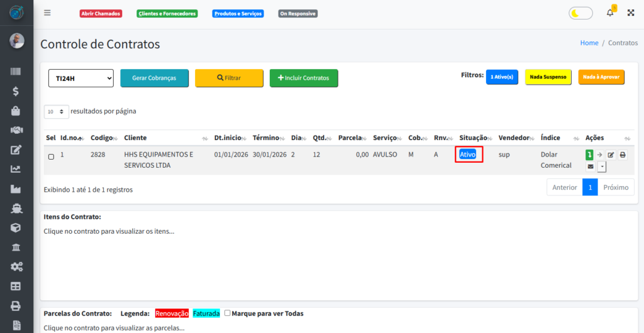This screenshot has width=644, height=333.
Task: Change the results per page selector
Action: click(x=56, y=111)
